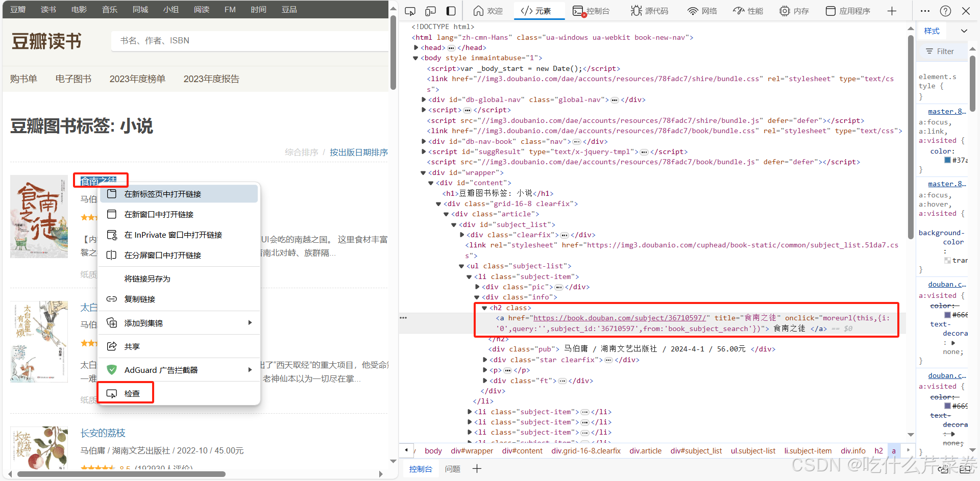Open drawer 控制台 tab at bottom
Screen dimensions: 980x481
coord(421,469)
